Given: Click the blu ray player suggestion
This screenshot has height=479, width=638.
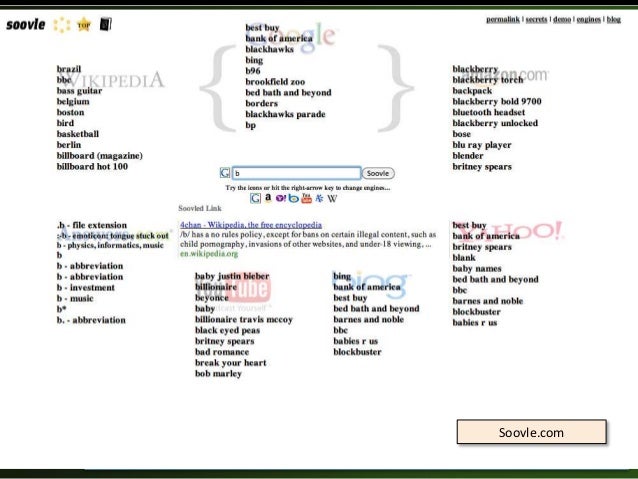Looking at the screenshot, I should (x=482, y=145).
